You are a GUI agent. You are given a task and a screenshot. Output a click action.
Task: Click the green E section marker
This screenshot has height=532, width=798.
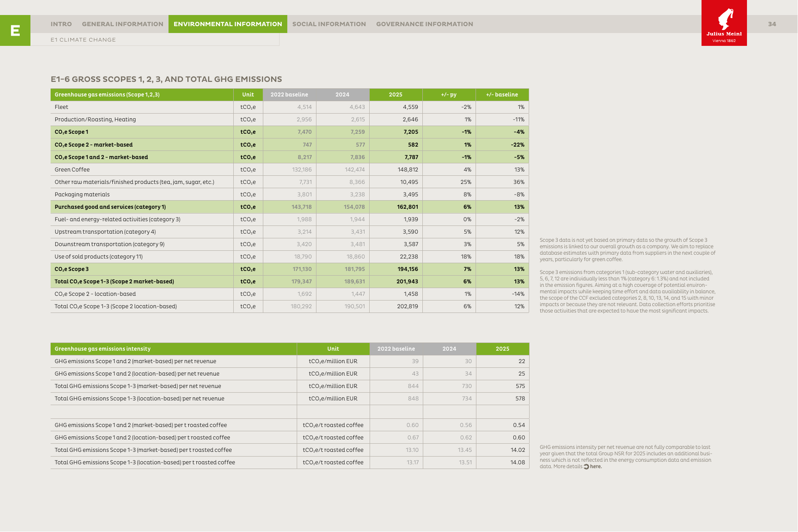(x=15, y=30)
